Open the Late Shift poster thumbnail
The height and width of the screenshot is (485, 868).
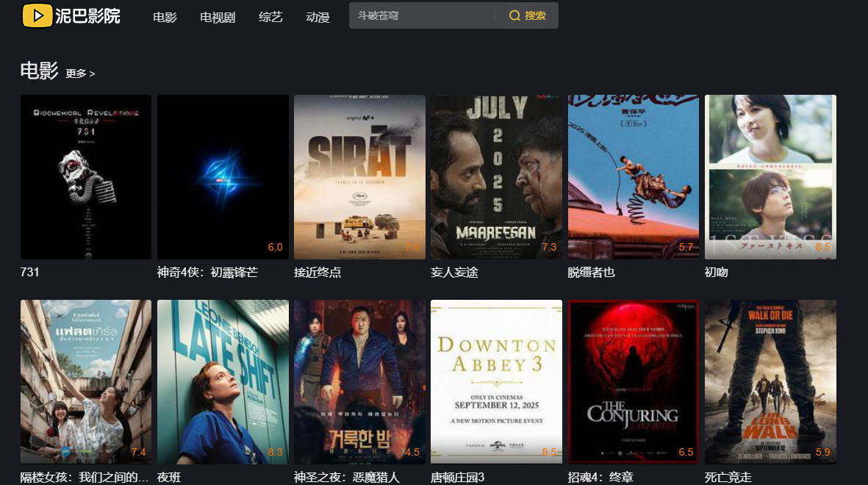(x=223, y=382)
